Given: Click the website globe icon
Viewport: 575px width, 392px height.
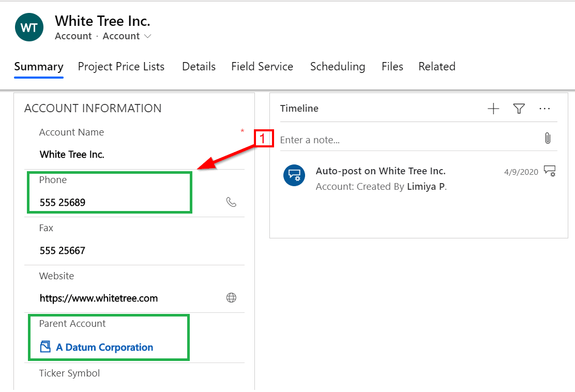Looking at the screenshot, I should (x=231, y=298).
